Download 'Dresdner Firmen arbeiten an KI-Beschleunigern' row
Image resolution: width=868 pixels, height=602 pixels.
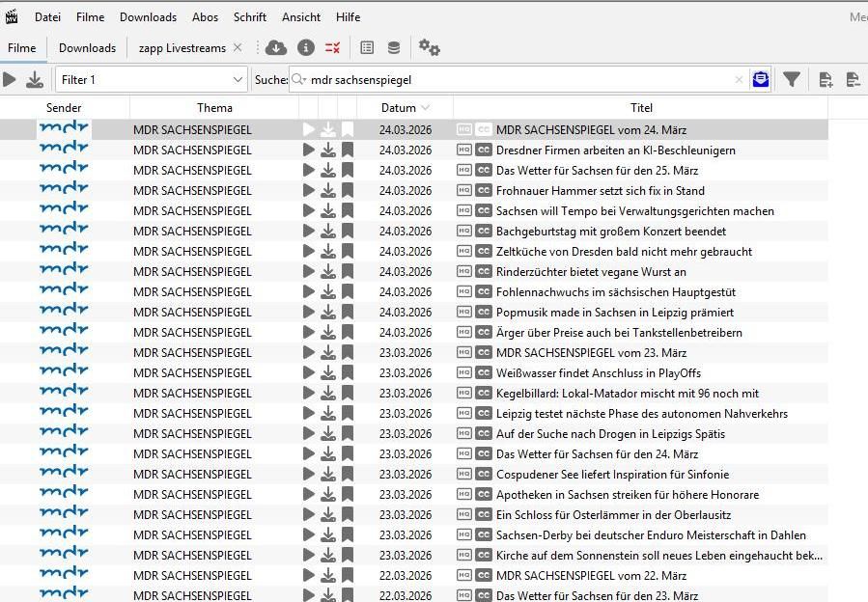coord(328,150)
